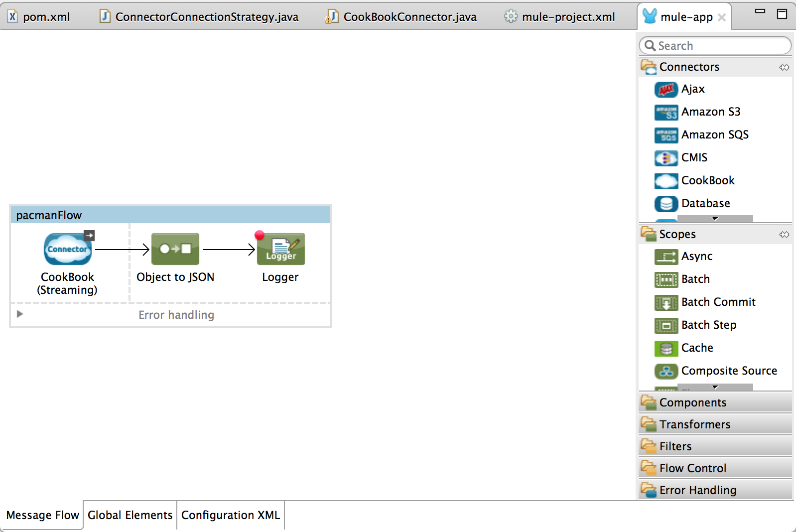Image resolution: width=796 pixels, height=532 pixels.
Task: Close the mule-app tab
Action: pyautogui.click(x=722, y=17)
